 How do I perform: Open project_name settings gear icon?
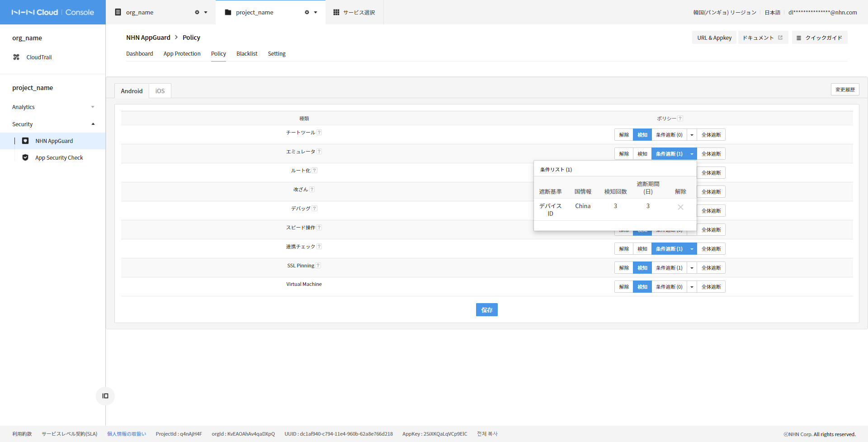(307, 12)
